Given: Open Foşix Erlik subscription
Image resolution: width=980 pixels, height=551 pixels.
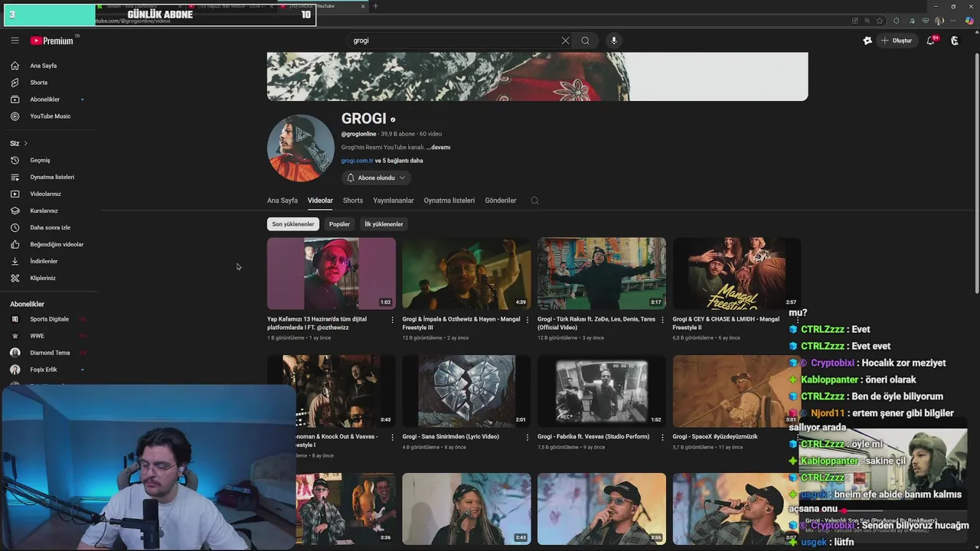Looking at the screenshot, I should 44,370.
